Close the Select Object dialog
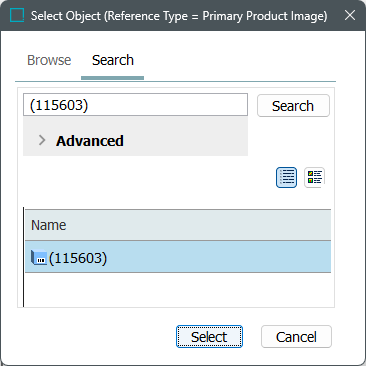 [350, 15]
